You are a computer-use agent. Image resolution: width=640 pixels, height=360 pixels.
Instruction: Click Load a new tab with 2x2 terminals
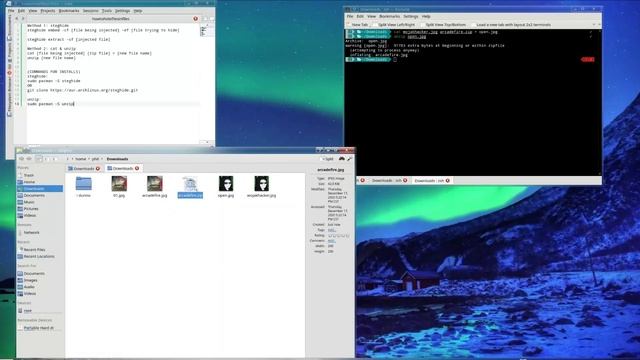[x=511, y=24]
